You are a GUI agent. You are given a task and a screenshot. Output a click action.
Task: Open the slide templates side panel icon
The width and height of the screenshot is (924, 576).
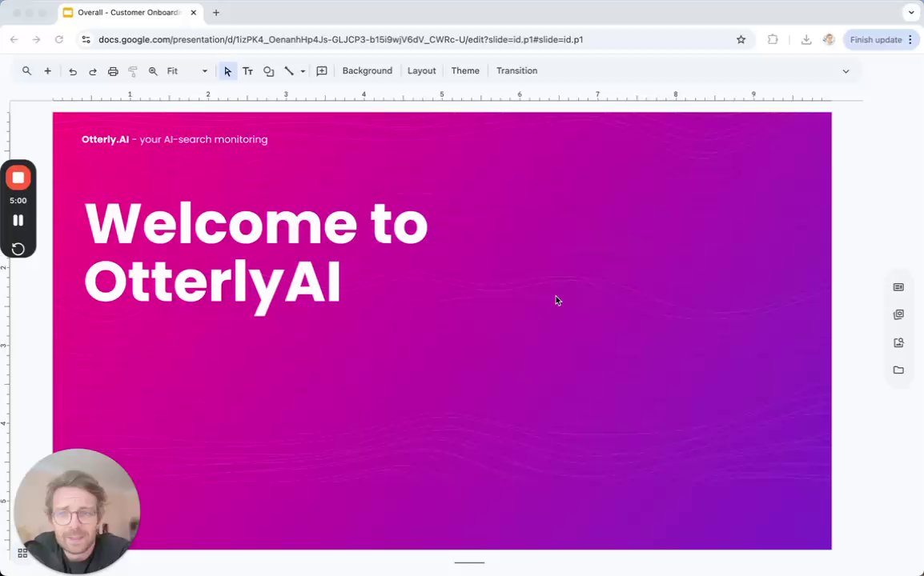898,314
